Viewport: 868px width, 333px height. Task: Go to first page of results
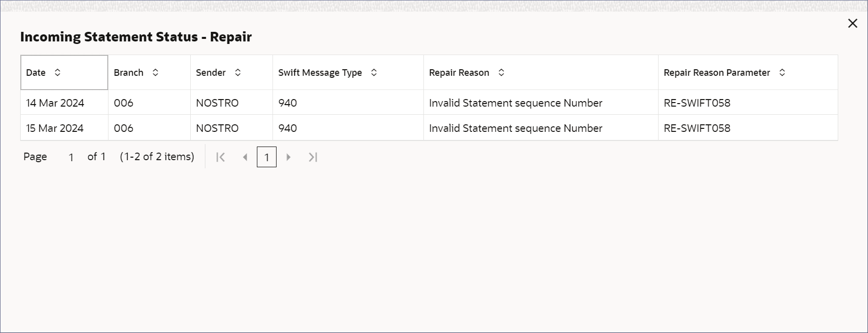221,157
